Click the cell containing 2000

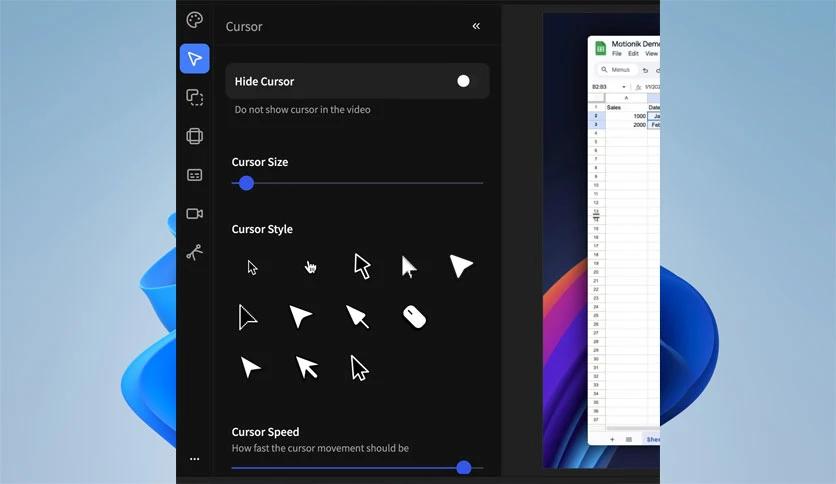coord(626,125)
